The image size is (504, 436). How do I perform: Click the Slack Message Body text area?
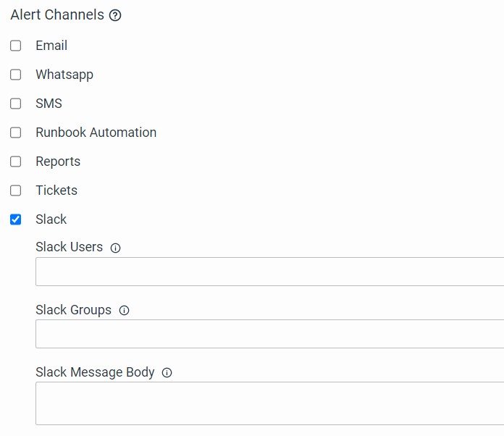tap(269, 403)
